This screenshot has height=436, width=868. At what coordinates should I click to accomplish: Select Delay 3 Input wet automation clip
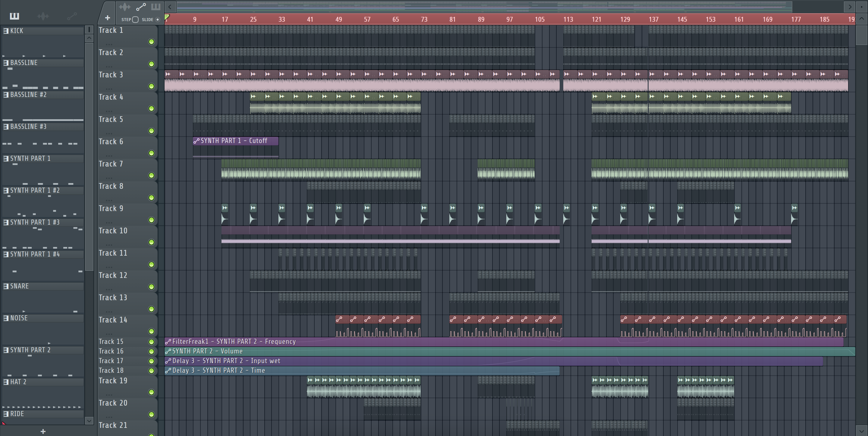coord(494,361)
